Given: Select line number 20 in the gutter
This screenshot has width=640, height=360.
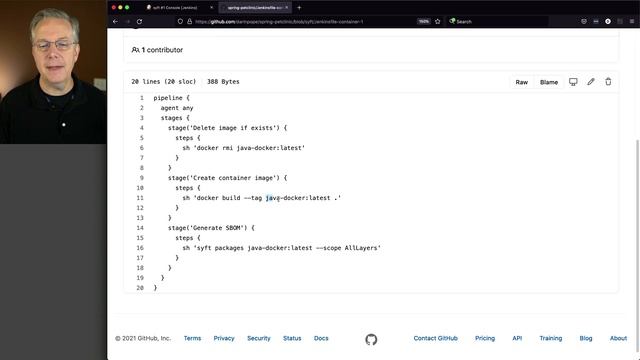Looking at the screenshot, I should tap(140, 288).
